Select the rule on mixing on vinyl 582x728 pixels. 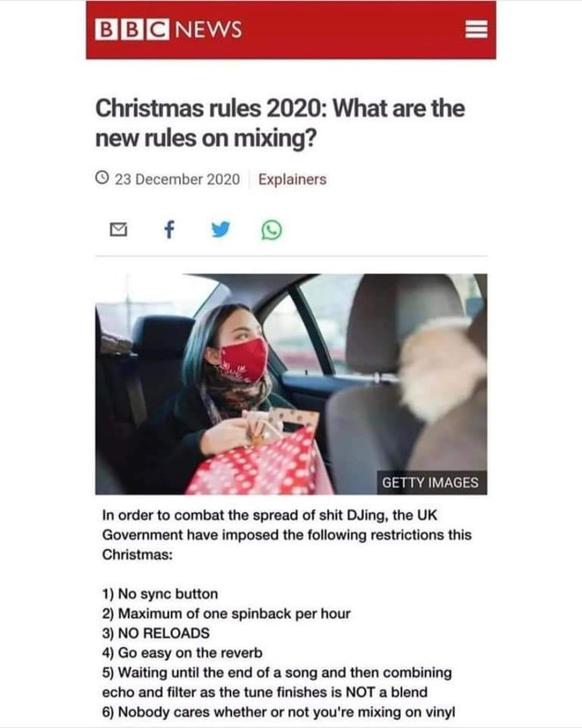(x=278, y=712)
